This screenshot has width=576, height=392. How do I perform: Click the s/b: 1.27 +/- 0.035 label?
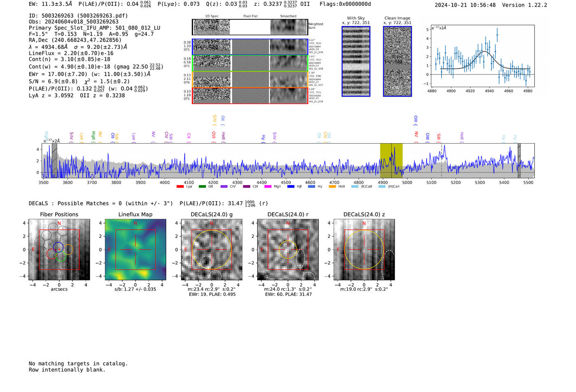tap(135, 289)
